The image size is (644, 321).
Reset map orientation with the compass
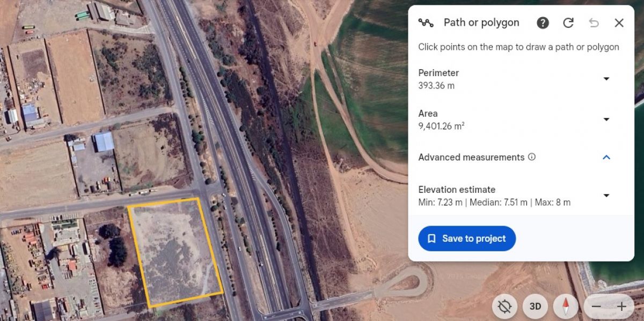tap(566, 307)
